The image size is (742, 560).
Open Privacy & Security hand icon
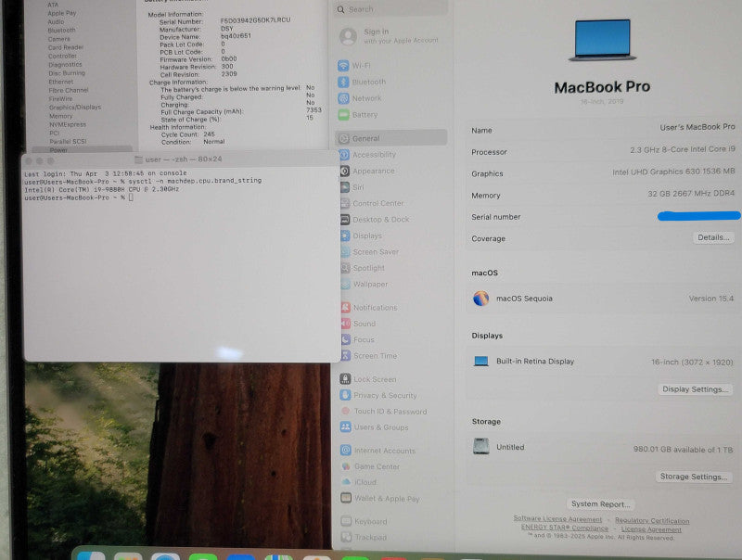345,395
